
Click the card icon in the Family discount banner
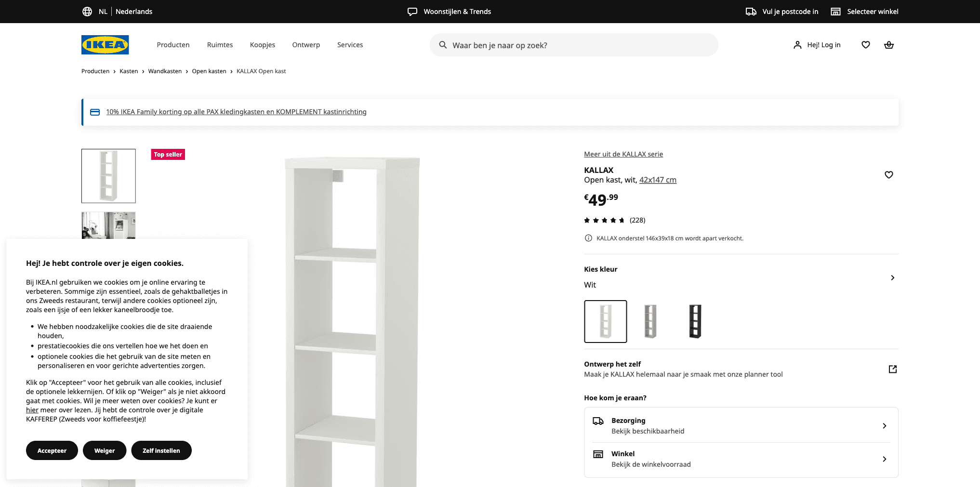[x=95, y=112]
